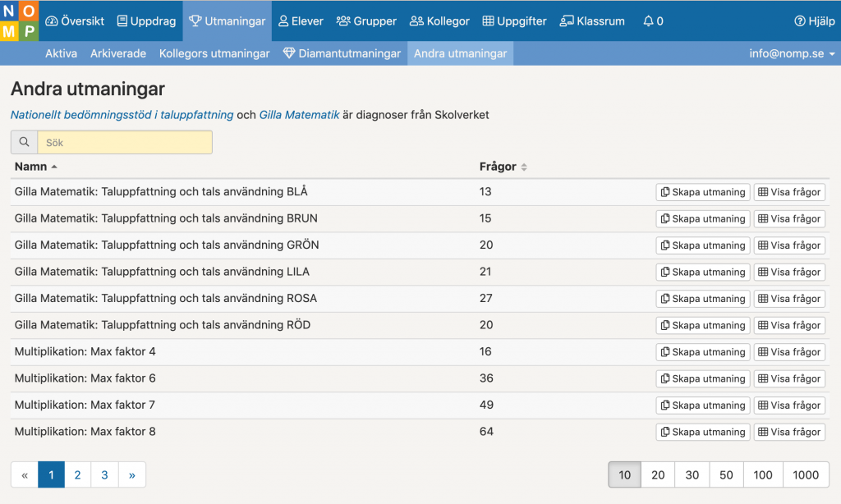Follow the Gilla Matematik link

pos(299,115)
